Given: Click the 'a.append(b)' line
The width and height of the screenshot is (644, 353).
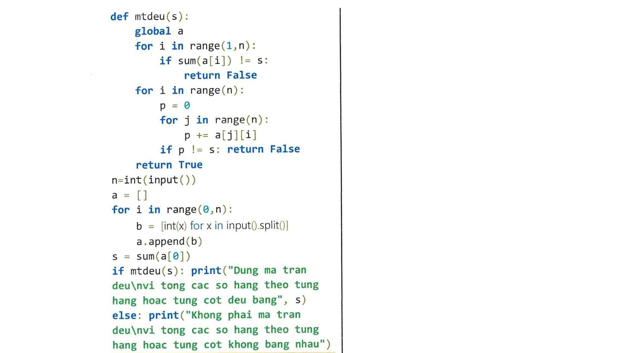Looking at the screenshot, I should [169, 242].
